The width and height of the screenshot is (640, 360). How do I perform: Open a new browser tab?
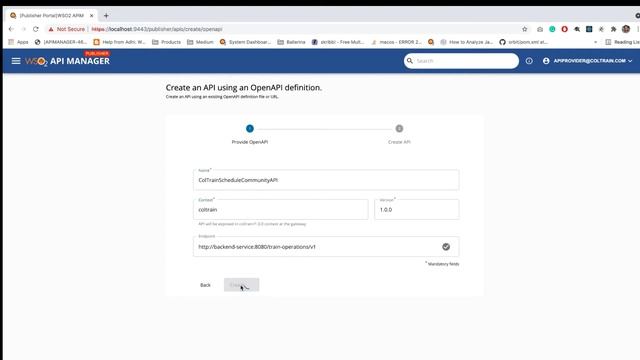106,16
